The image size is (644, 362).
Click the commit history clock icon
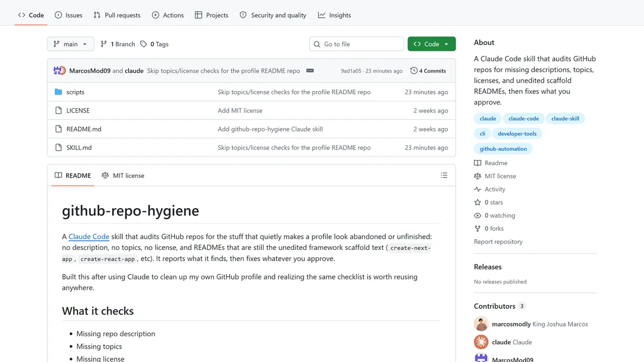coord(414,71)
